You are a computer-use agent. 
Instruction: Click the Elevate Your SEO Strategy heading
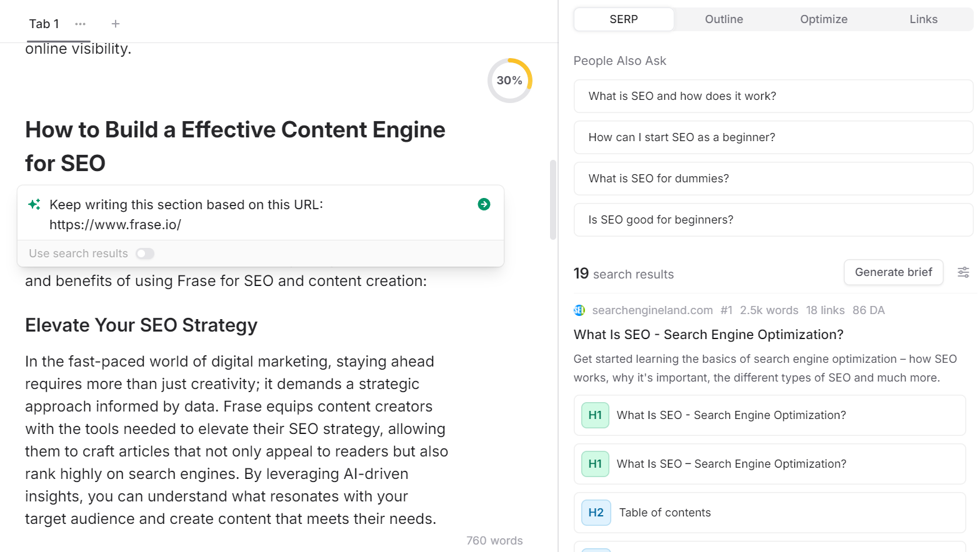point(141,325)
